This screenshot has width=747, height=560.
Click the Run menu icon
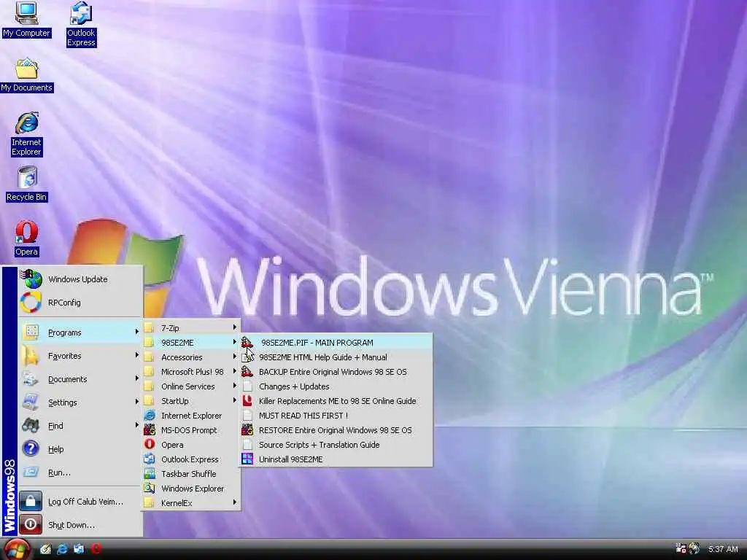click(31, 472)
